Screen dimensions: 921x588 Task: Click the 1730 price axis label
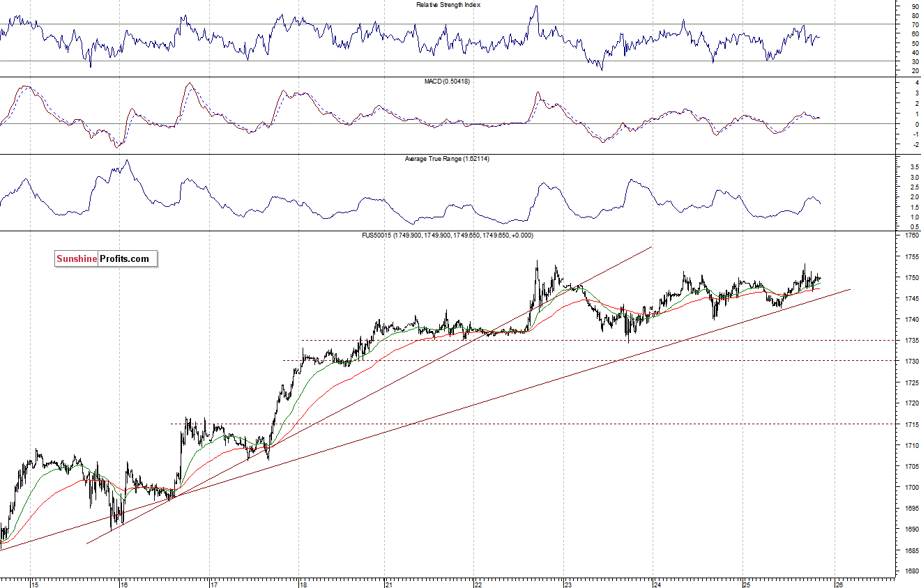click(911, 361)
